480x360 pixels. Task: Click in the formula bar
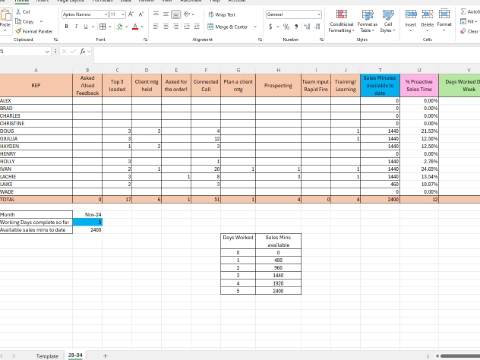coord(287,54)
